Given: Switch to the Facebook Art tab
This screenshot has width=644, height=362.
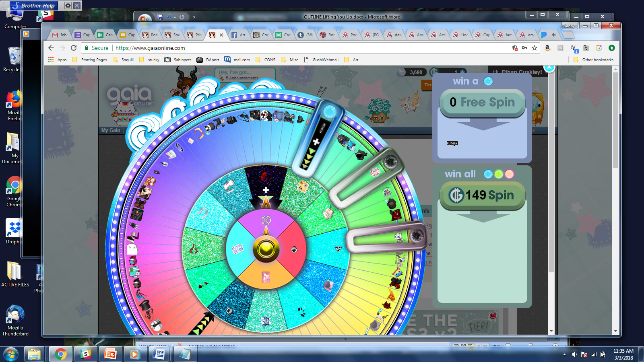Looking at the screenshot, I should click(238, 35).
